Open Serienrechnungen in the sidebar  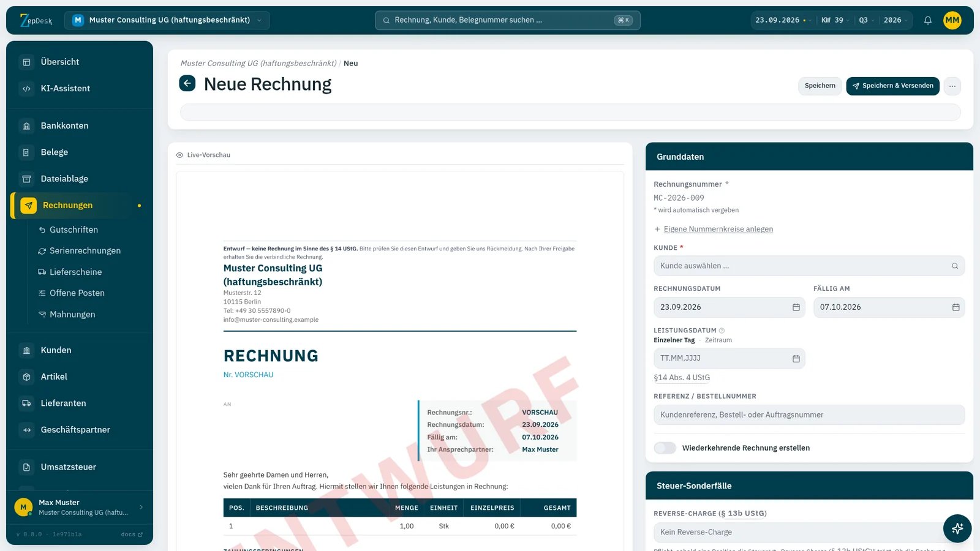coord(85,251)
